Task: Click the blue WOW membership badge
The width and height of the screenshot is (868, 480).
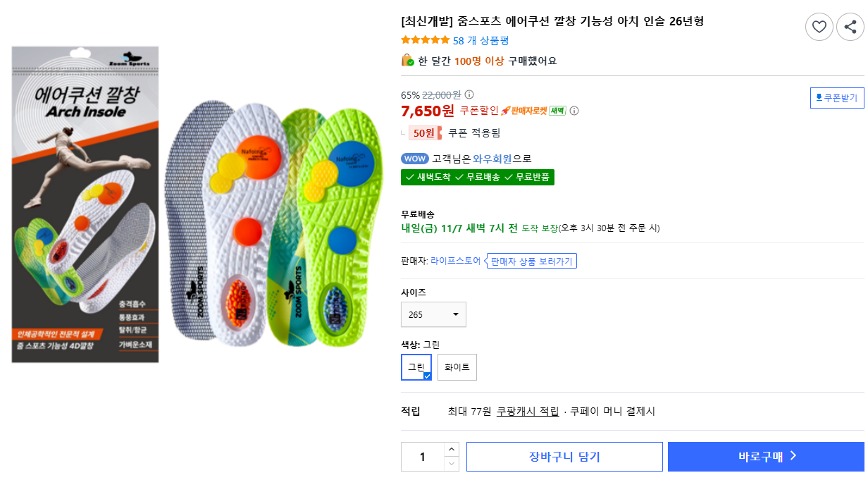Action: [x=415, y=159]
